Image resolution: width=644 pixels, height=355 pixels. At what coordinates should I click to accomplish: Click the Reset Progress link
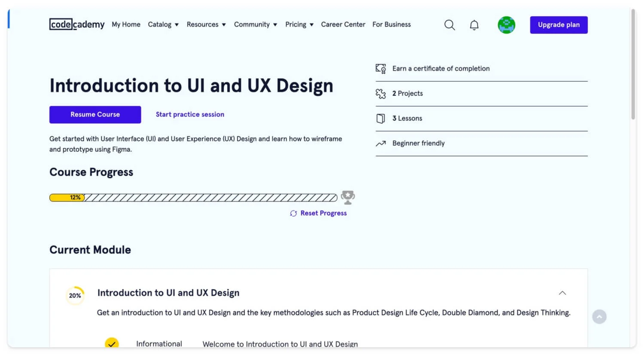point(323,213)
